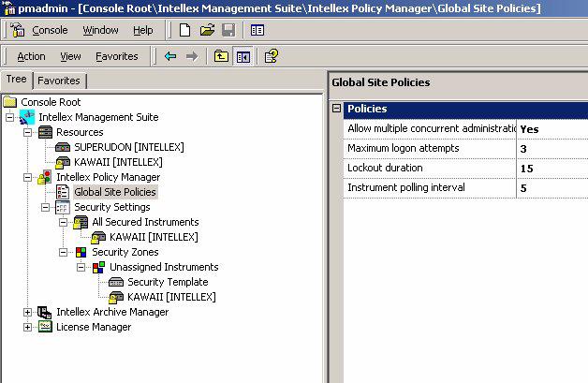
Task: Click the up one level folder icon
Action: [221, 56]
